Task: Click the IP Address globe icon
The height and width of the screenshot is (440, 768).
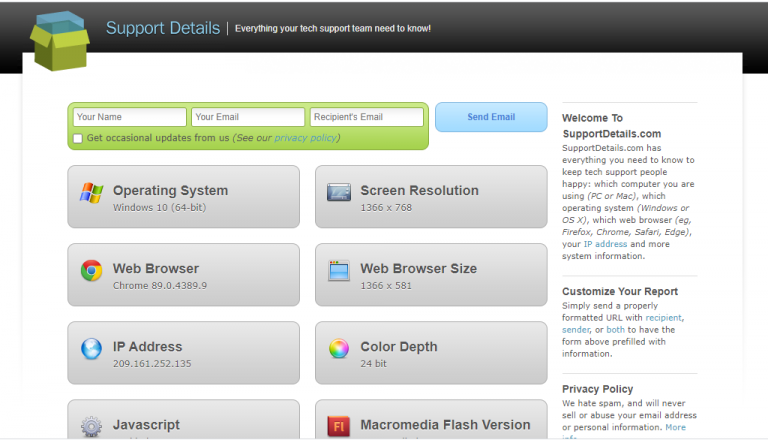Action: 91,348
